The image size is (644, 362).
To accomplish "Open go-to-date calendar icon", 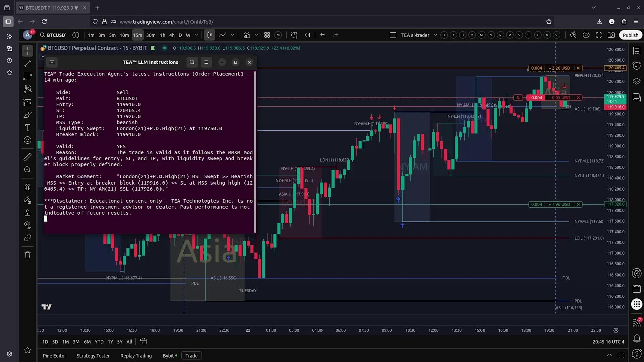I will (x=143, y=342).
